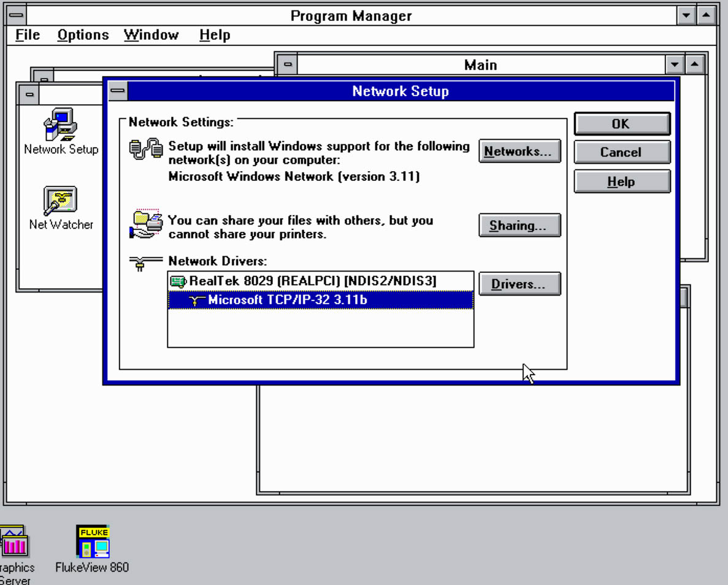Open the Drivers... dialog
Image resolution: width=728 pixels, height=585 pixels.
click(x=519, y=284)
